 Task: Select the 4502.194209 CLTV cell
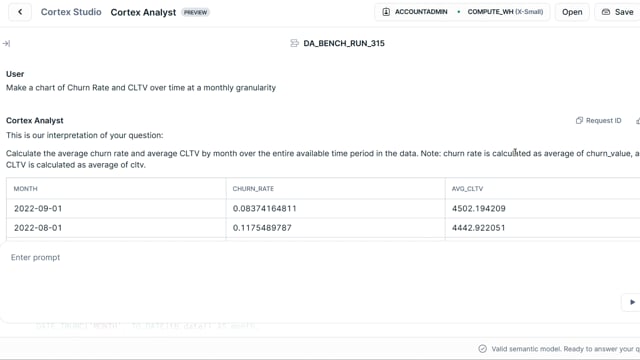(x=543, y=209)
